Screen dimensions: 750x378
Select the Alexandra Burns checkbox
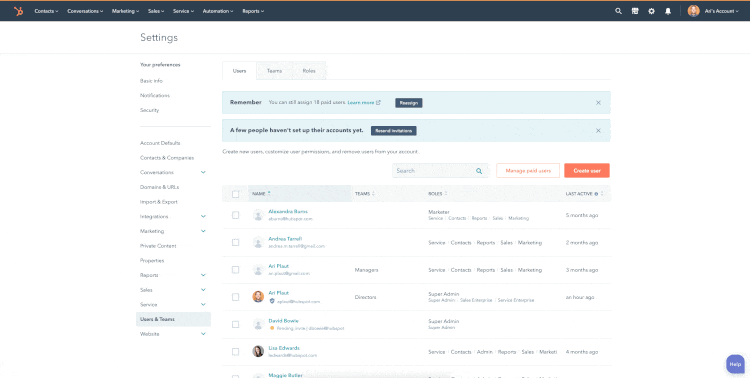(x=235, y=215)
